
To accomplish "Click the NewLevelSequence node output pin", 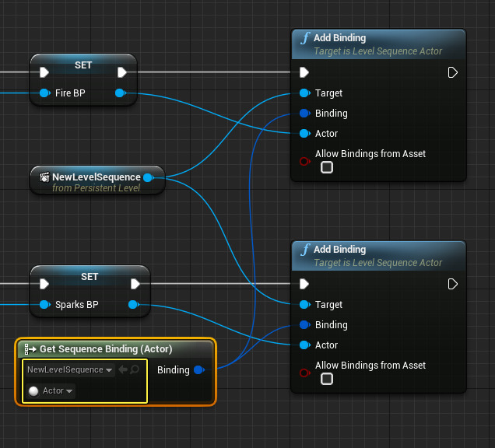I will (148, 177).
